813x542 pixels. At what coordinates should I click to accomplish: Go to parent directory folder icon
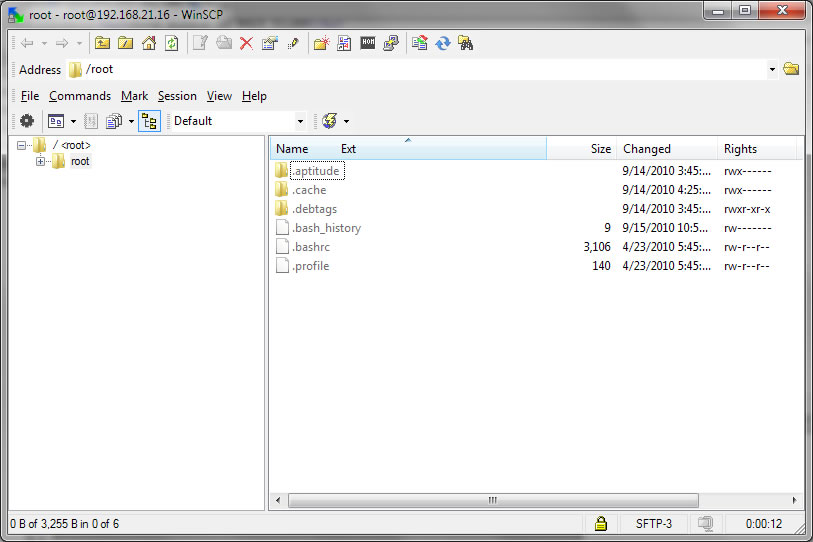(x=103, y=43)
